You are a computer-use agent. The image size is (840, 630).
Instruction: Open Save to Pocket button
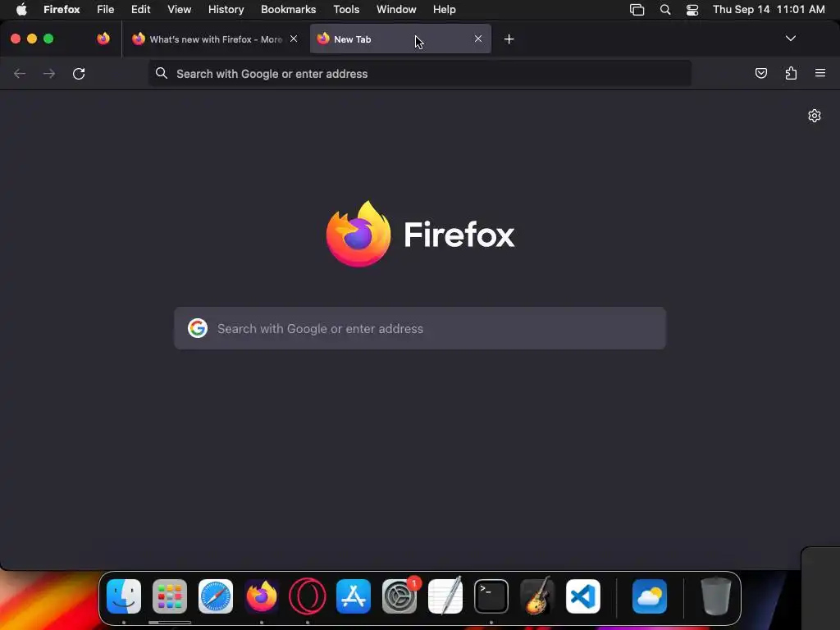click(x=760, y=73)
